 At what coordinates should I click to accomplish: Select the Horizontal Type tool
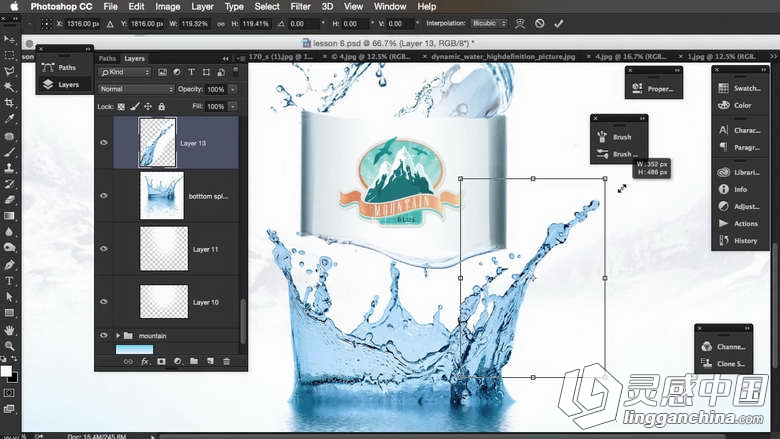pos(9,281)
